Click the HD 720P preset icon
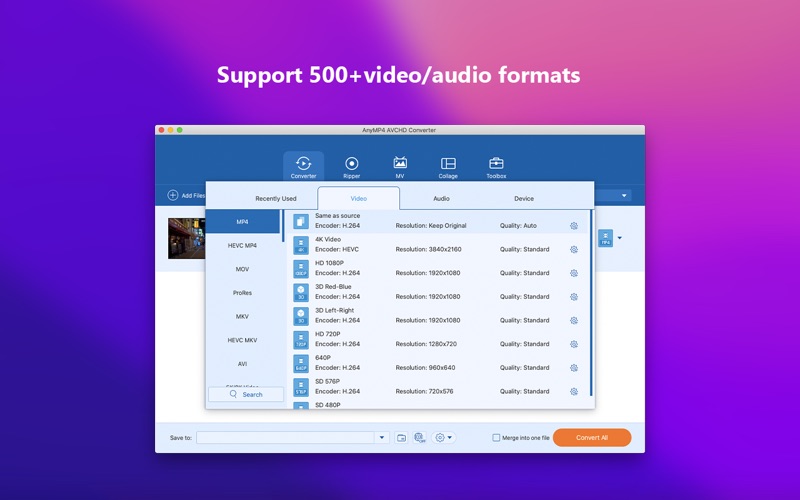 coord(301,340)
